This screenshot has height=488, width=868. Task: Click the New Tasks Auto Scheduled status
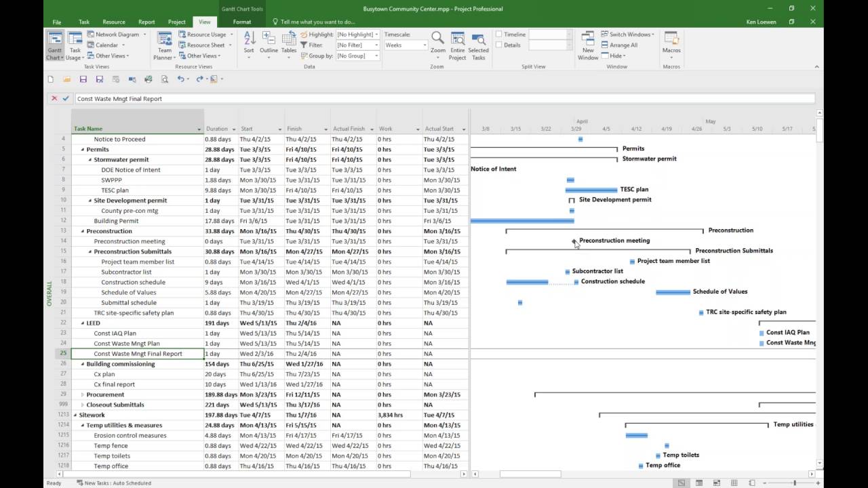click(x=113, y=483)
